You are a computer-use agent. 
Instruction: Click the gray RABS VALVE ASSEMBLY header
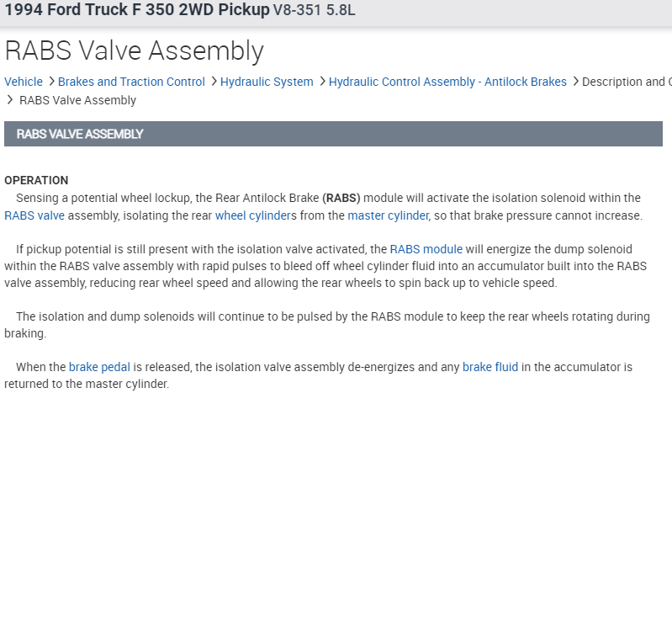tap(333, 134)
